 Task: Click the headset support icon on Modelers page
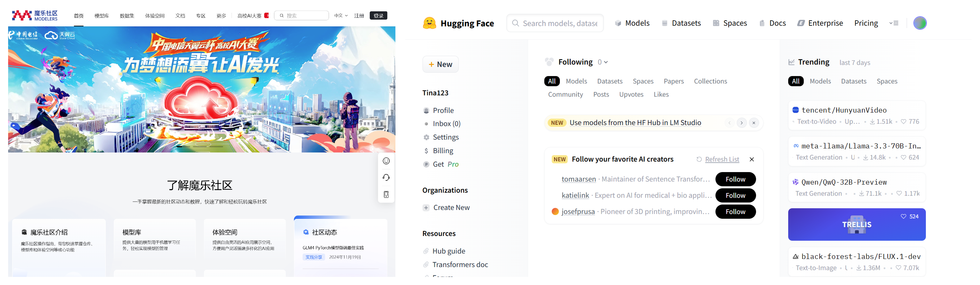pyautogui.click(x=386, y=177)
